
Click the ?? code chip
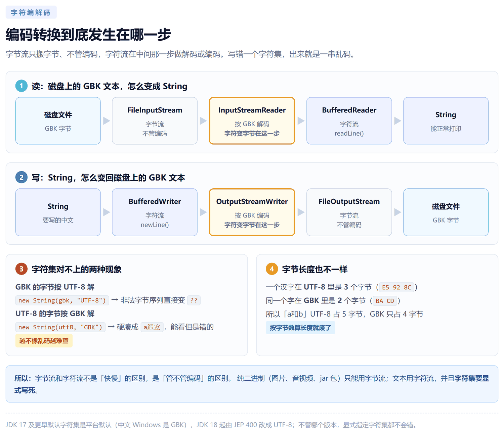[194, 300]
